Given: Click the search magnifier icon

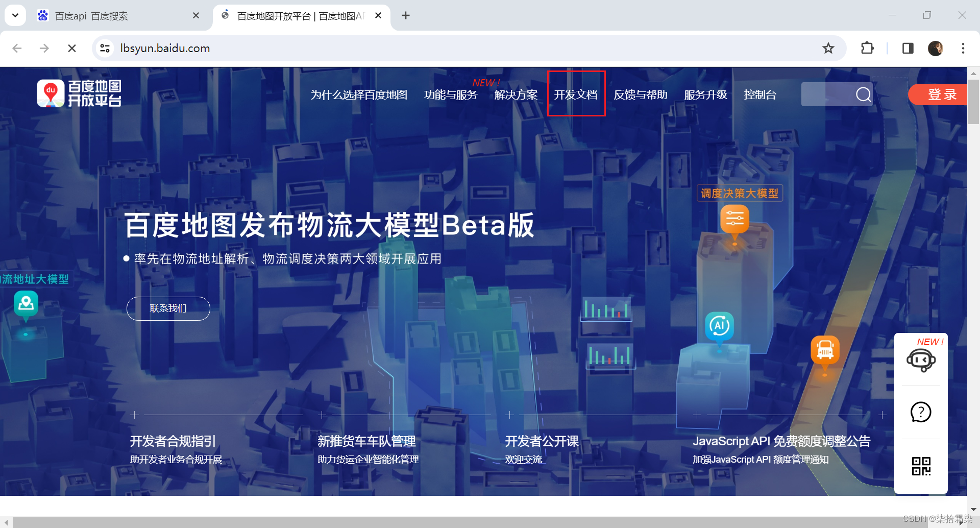Looking at the screenshot, I should pos(863,94).
